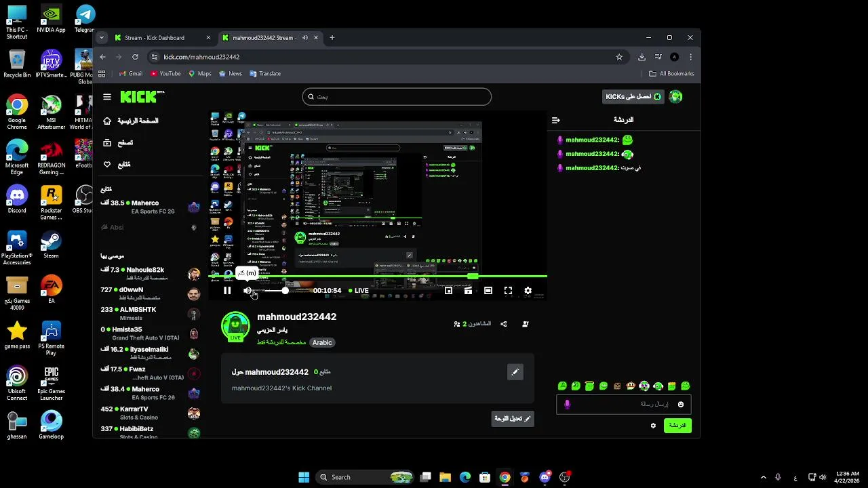
Task: Mute the tab using its audio icon
Action: 305,38
